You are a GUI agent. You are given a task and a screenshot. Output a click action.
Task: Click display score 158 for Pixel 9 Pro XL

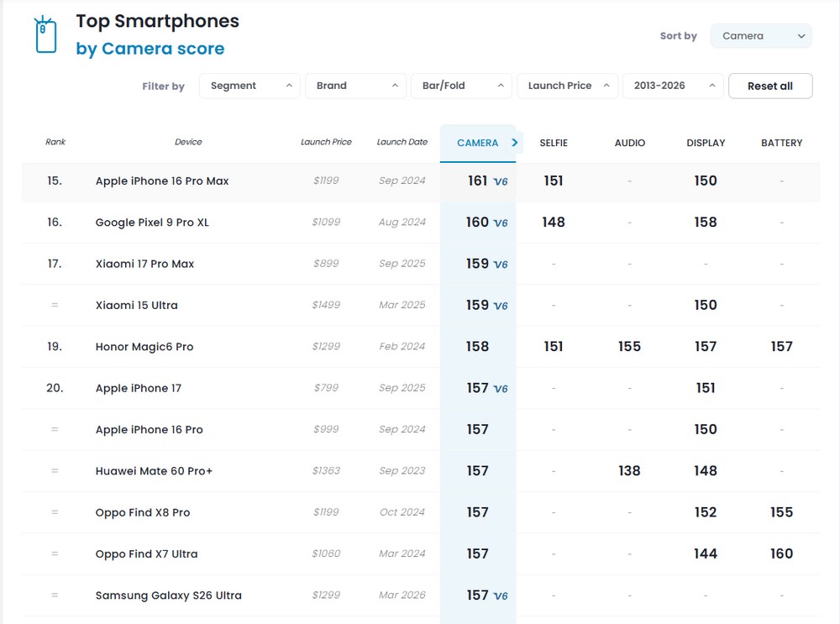[x=706, y=223]
